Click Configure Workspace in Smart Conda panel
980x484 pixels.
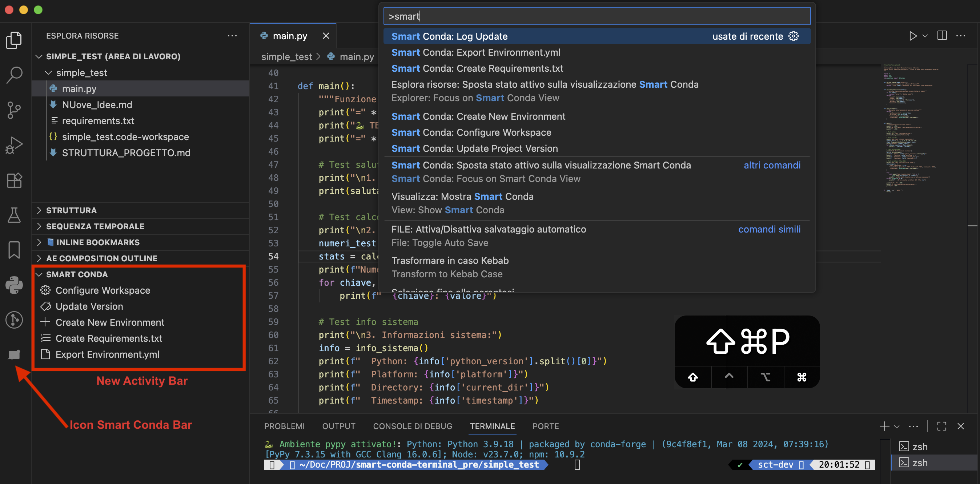click(103, 290)
